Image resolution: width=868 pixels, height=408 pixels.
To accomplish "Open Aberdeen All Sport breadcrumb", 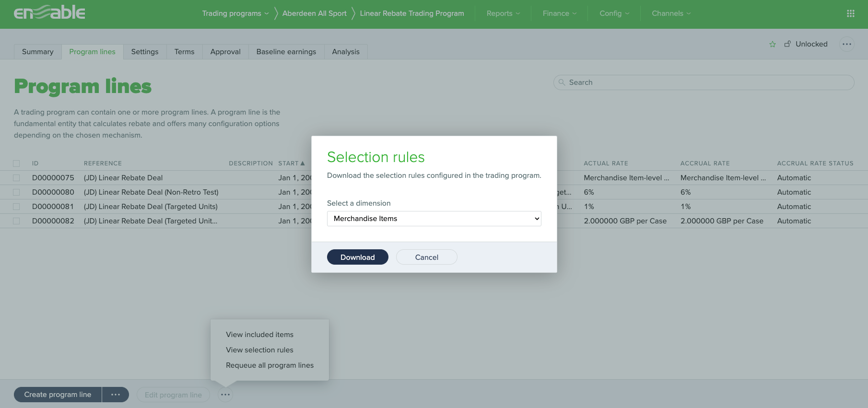I will tap(315, 13).
